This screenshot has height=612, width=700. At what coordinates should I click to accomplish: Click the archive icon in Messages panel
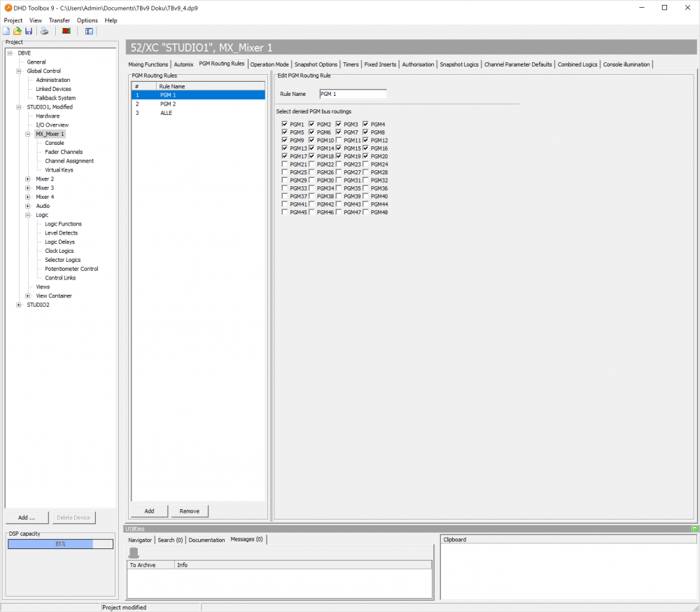point(133,552)
